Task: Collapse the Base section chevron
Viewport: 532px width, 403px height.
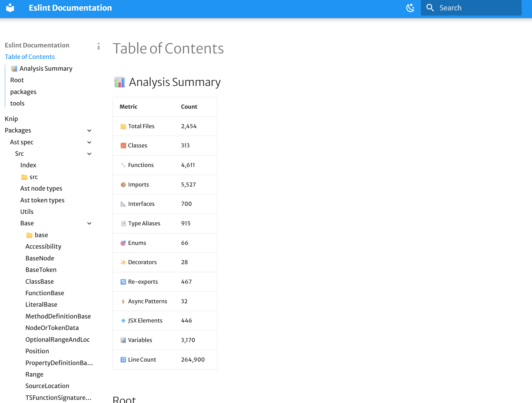Action: point(89,224)
